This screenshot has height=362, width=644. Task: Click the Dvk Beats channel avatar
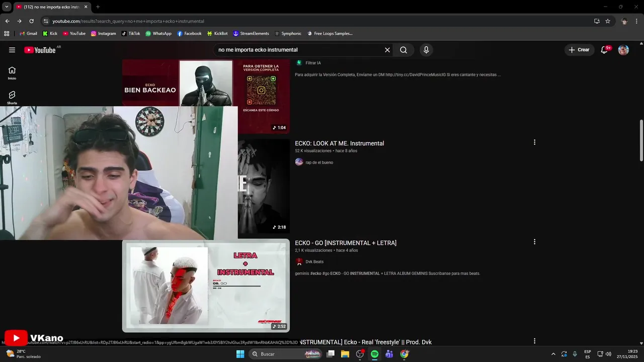(299, 261)
